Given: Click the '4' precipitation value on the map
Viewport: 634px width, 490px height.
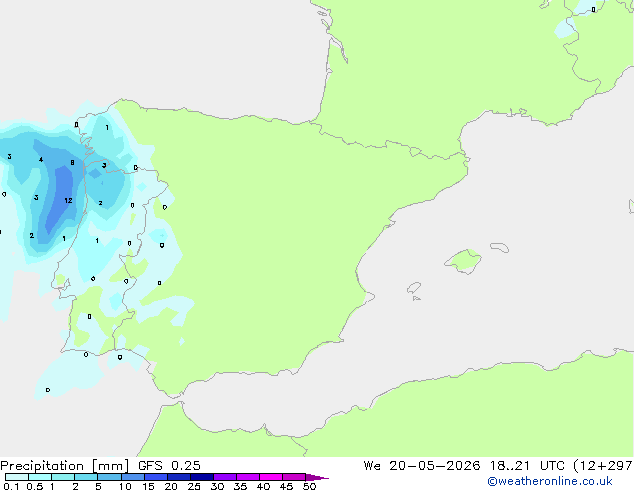Looking at the screenshot, I should coord(41,160).
